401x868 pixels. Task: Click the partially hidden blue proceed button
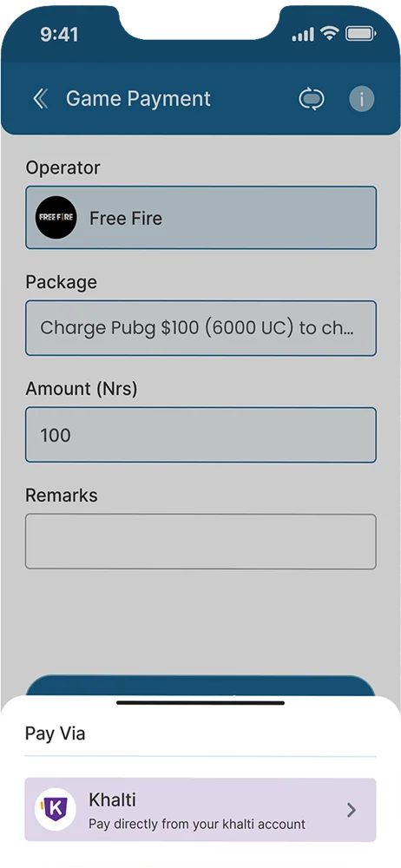click(200, 686)
